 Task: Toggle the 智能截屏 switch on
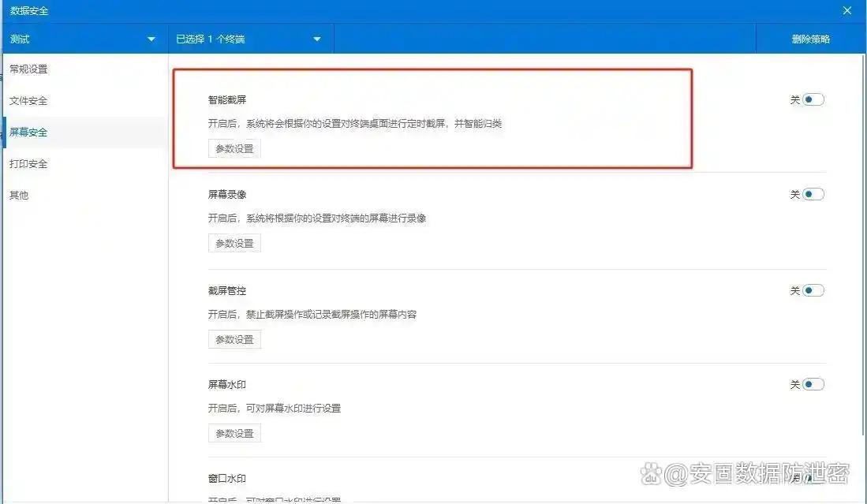tap(813, 99)
